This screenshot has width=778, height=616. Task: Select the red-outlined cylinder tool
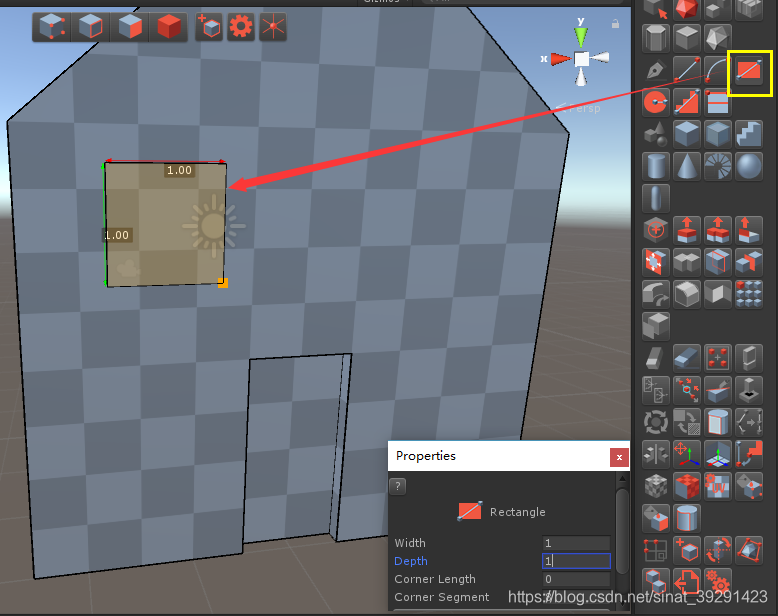[x=687, y=518]
